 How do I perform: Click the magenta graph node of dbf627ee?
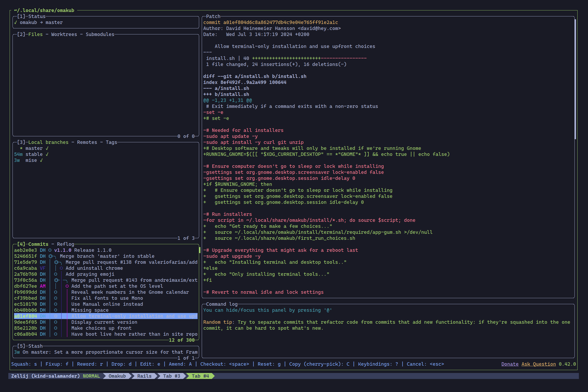67,286
